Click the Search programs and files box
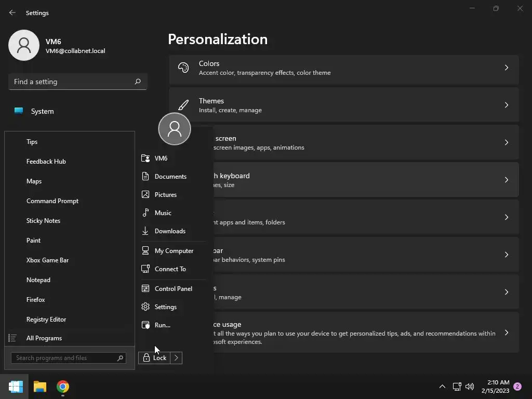This screenshot has width=532, height=399. coord(65,358)
